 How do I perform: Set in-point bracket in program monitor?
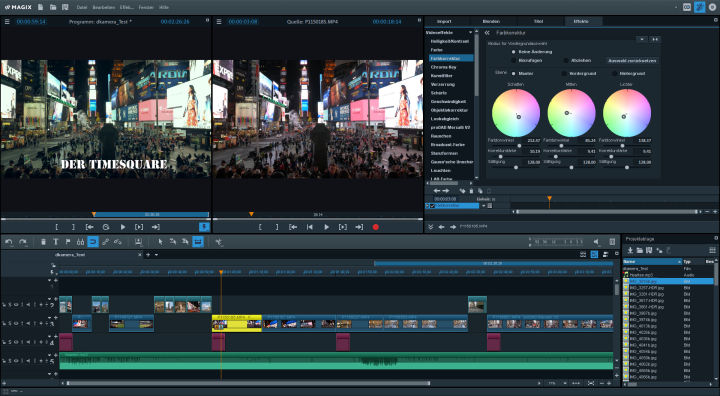tap(57, 227)
